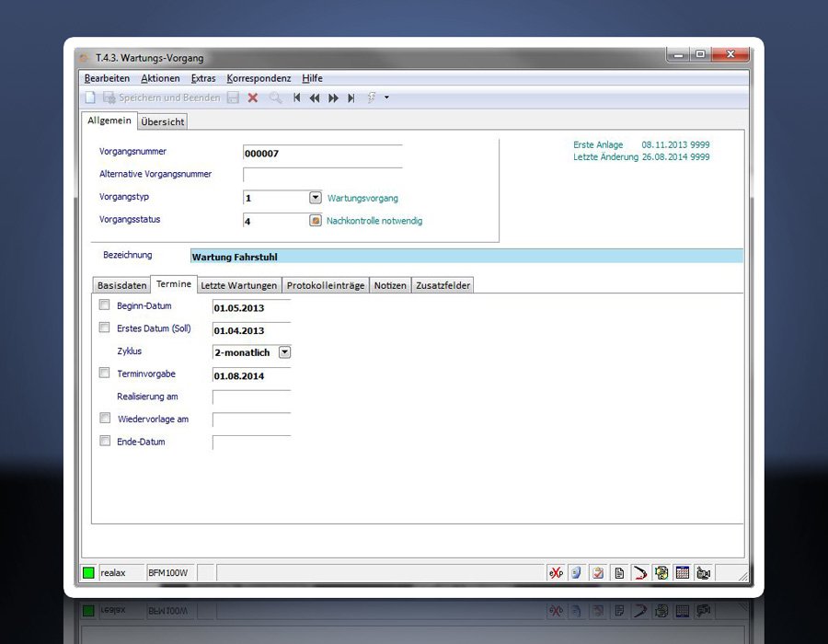This screenshot has height=644, width=828.
Task: Enable the Terminvorgabe checkbox
Action: 105,374
